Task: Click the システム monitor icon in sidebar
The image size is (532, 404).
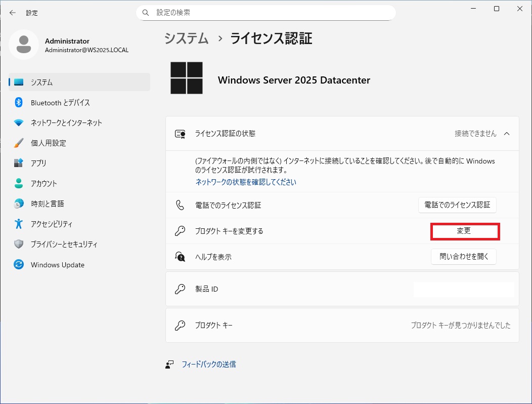Action: (x=19, y=82)
